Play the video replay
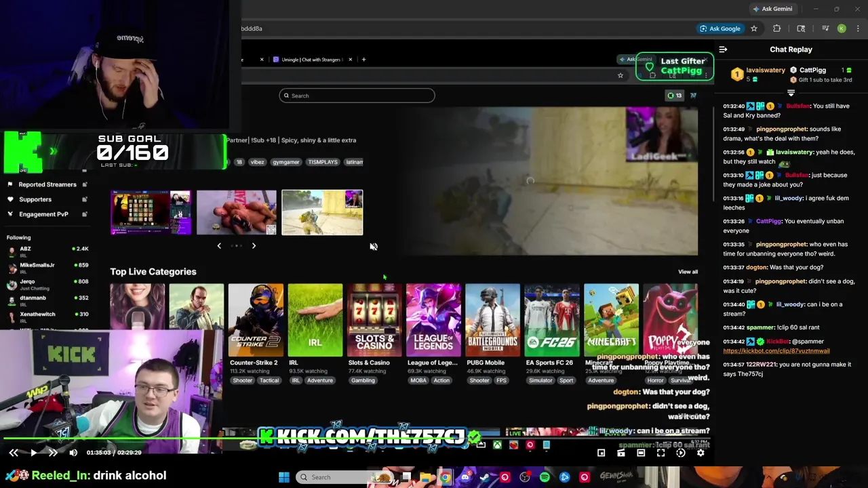The height and width of the screenshot is (488, 868). coord(33,453)
